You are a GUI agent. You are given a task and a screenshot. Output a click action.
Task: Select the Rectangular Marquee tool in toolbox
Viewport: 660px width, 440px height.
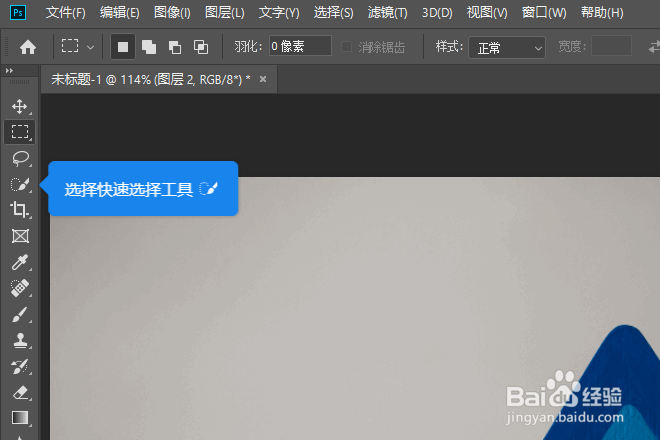20,132
